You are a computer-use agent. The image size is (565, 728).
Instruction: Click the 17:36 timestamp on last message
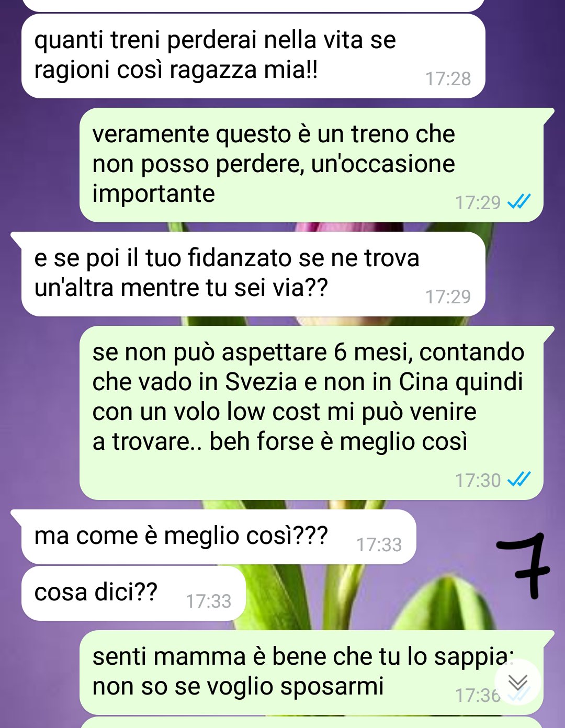point(478,695)
